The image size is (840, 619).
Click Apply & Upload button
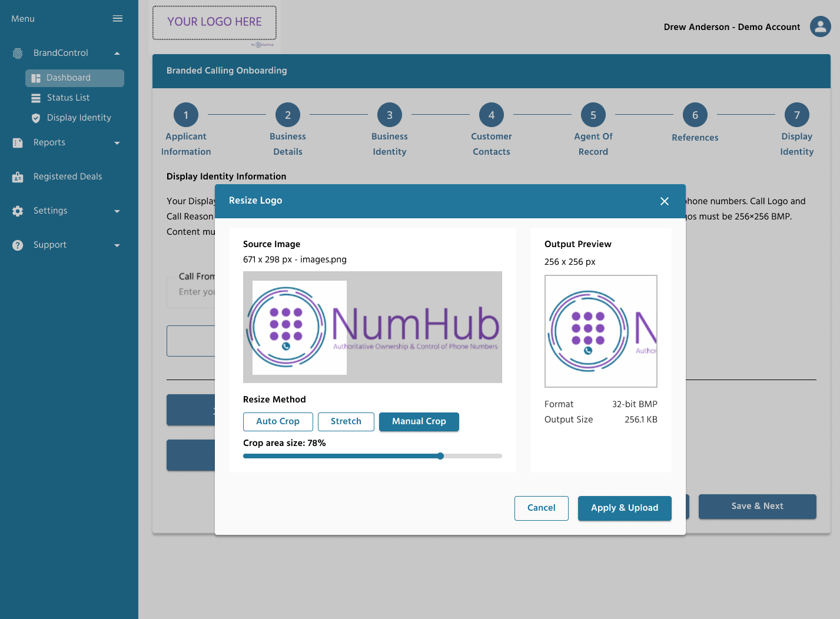[625, 508]
